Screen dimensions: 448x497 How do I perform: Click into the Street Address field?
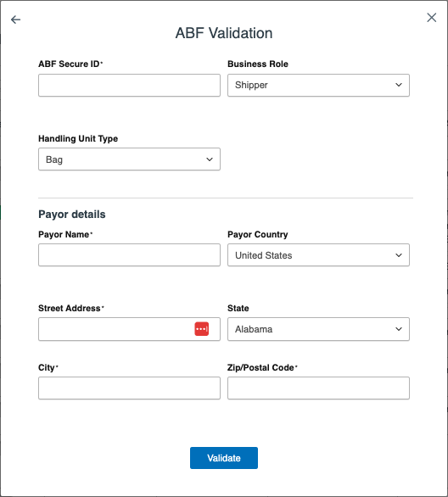click(116, 329)
